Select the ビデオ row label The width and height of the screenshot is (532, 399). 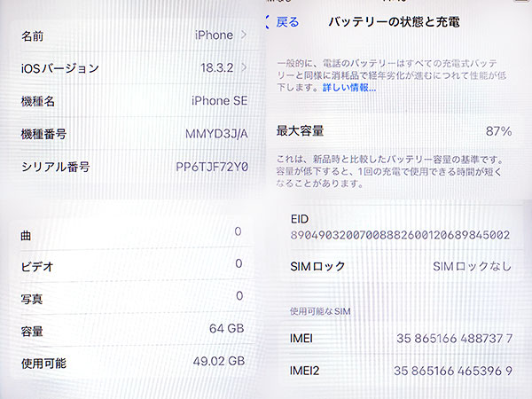[x=37, y=267]
